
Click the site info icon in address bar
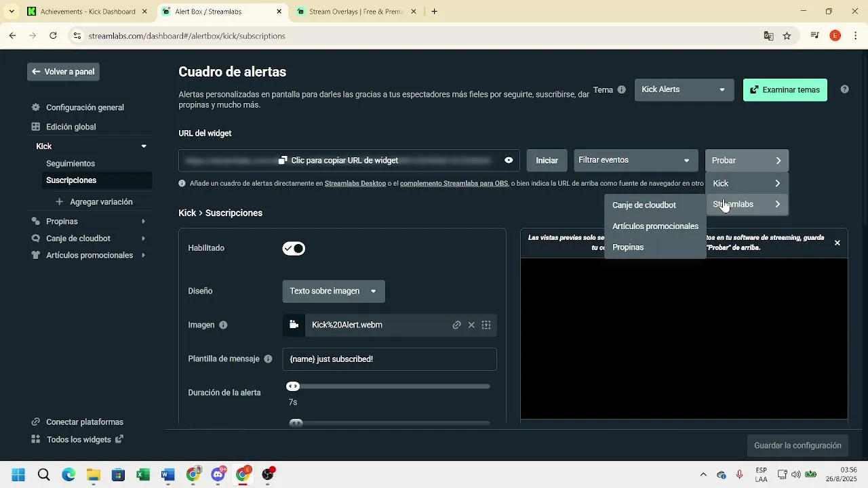pyautogui.click(x=77, y=36)
